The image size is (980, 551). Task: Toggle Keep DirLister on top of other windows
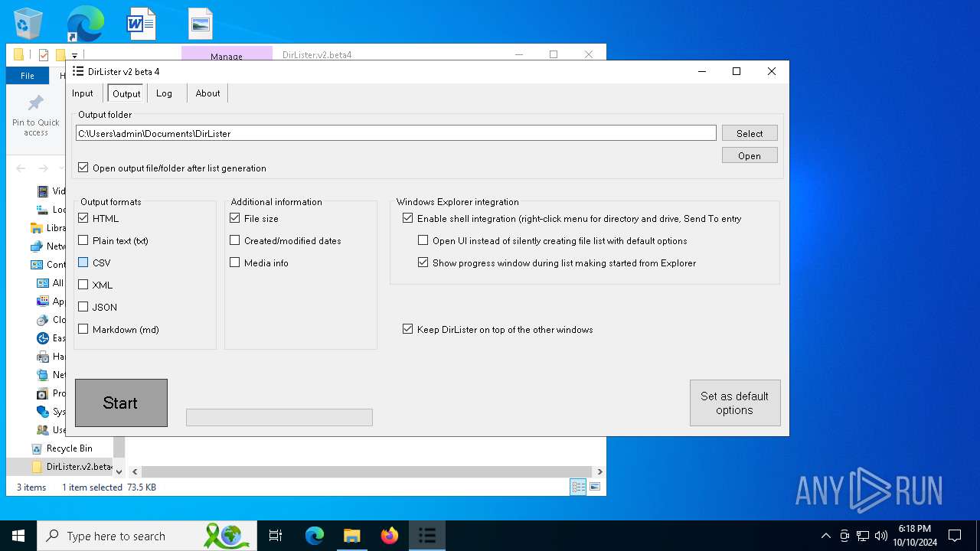coord(408,329)
